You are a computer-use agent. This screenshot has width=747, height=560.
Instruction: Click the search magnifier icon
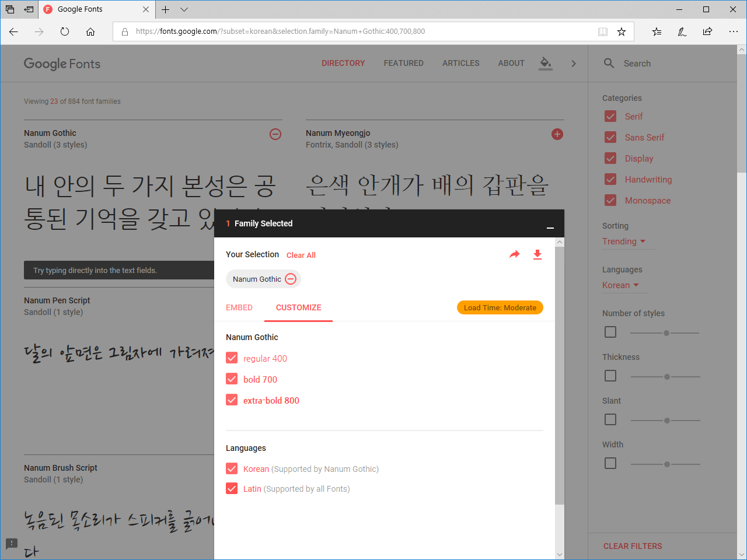point(609,63)
